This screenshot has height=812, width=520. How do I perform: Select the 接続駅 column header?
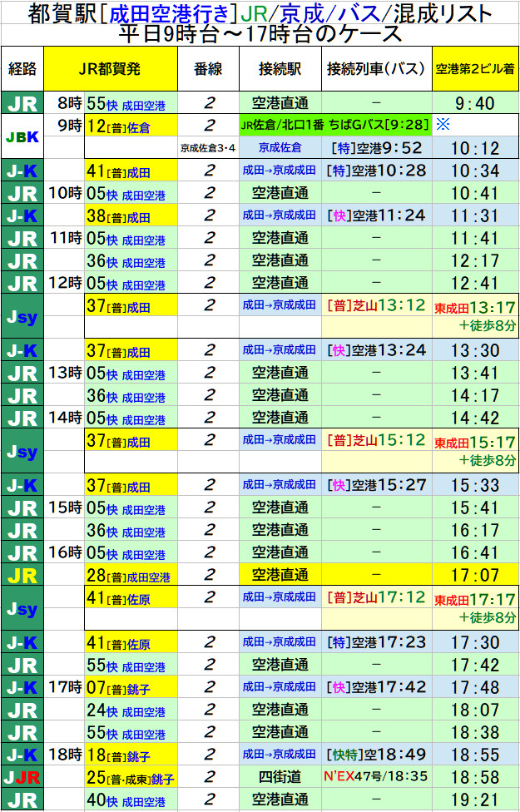(x=280, y=69)
